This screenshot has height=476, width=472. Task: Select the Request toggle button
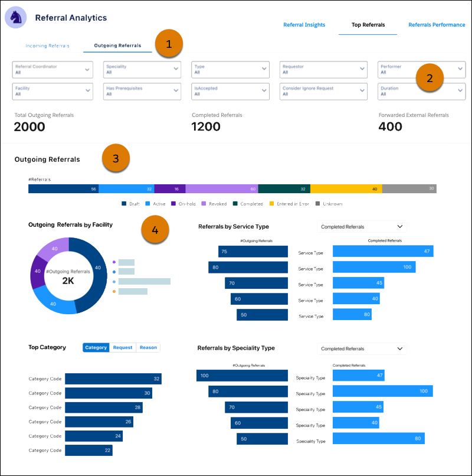tap(123, 348)
